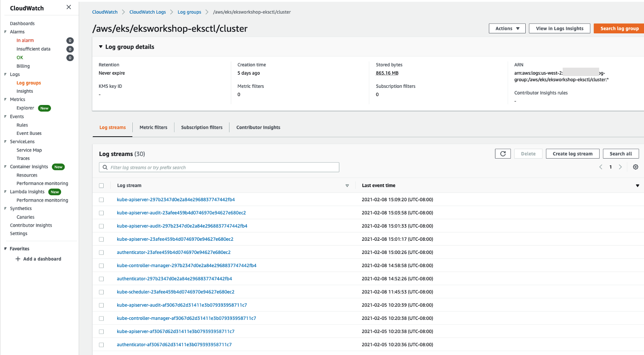Screen dimensions: 644x355
Task: Open Billing under Alarms
Action: [23, 66]
